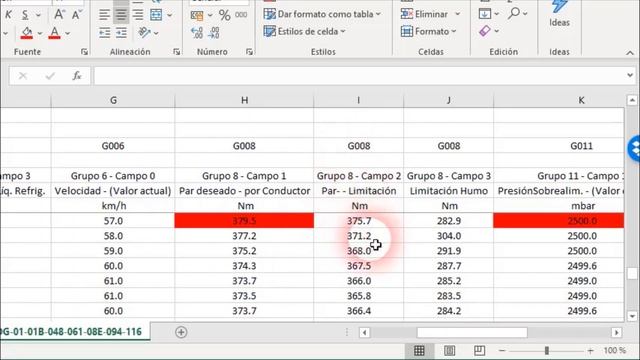Expand the formula bar with the arrow
Screen dimensions: 640x360
(630, 76)
